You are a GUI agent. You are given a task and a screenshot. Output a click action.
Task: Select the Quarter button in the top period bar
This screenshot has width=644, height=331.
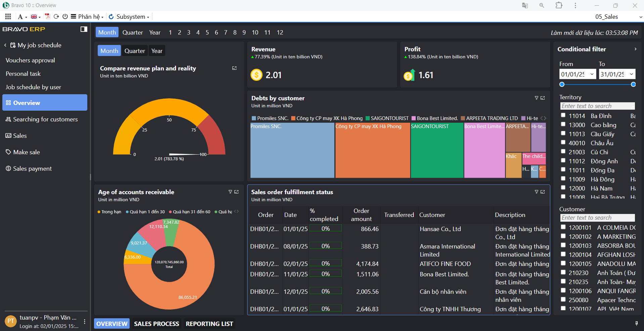(x=132, y=33)
